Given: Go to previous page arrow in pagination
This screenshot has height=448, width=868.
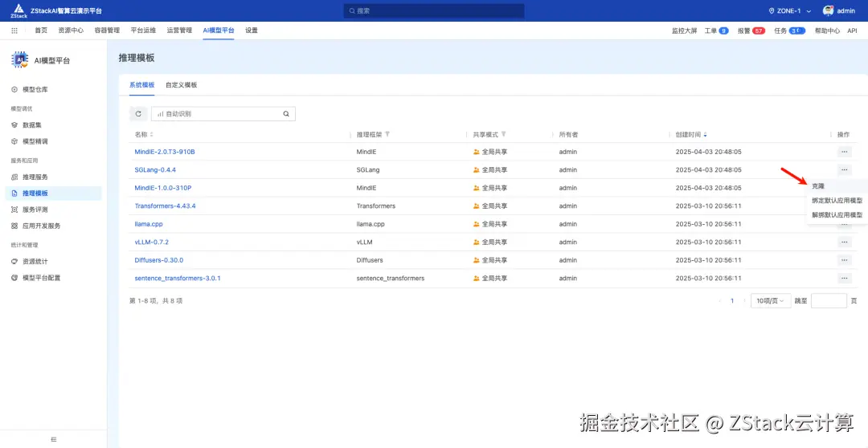Looking at the screenshot, I should [719, 301].
